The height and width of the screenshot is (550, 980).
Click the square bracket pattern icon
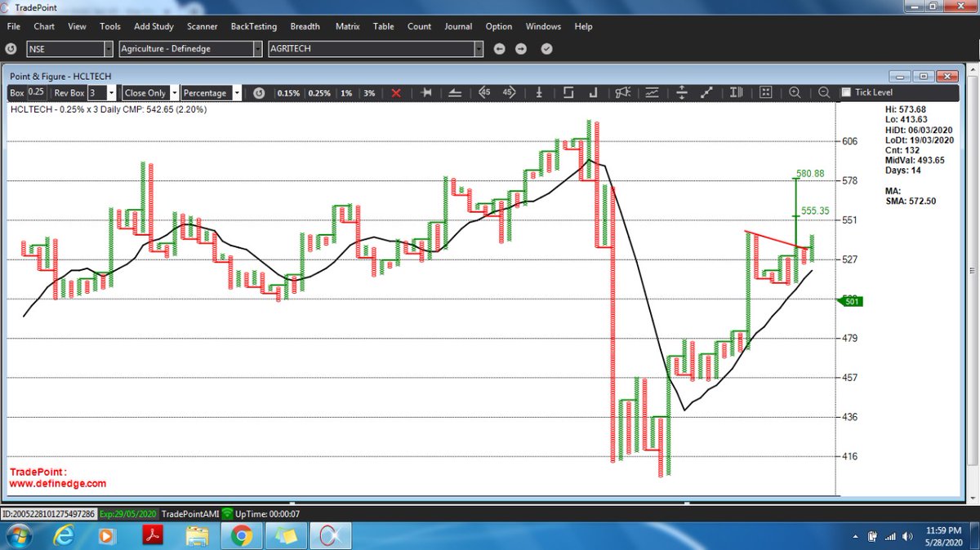click(x=568, y=93)
